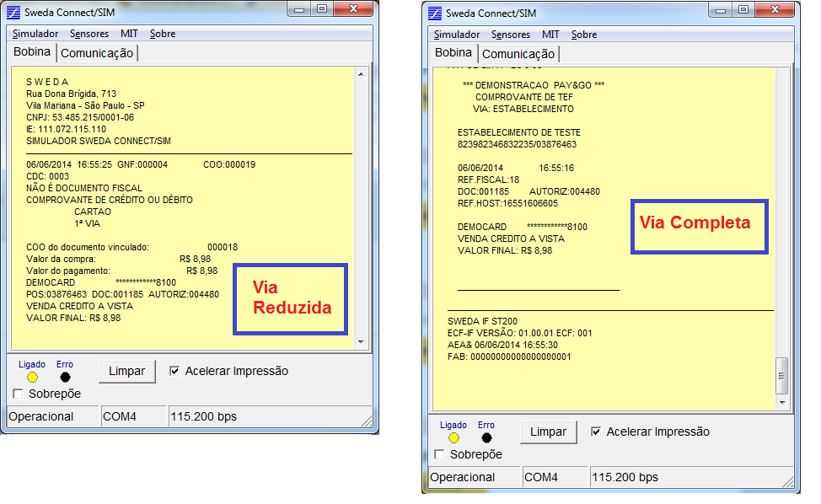Image resolution: width=821 pixels, height=504 pixels.
Task: Minimize the right Sweda Connect/SIM window
Action: click(x=721, y=10)
